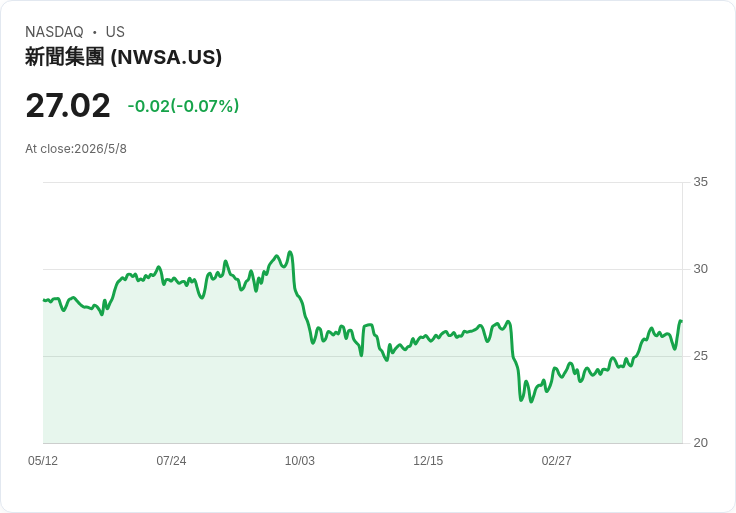
Task: Click the 25 value on price axis
Action: (x=700, y=356)
